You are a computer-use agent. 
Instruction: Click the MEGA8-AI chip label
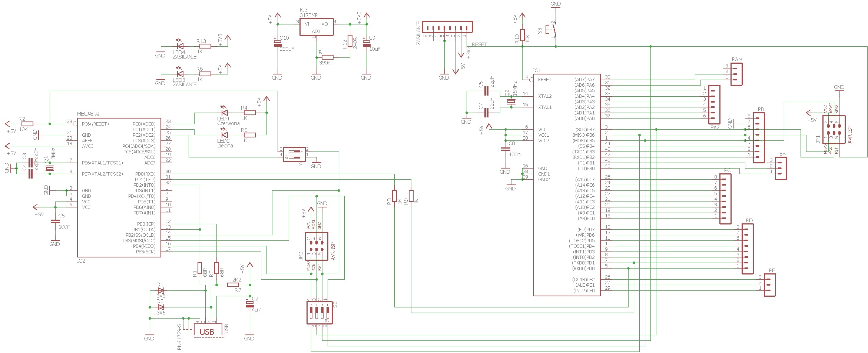88,114
